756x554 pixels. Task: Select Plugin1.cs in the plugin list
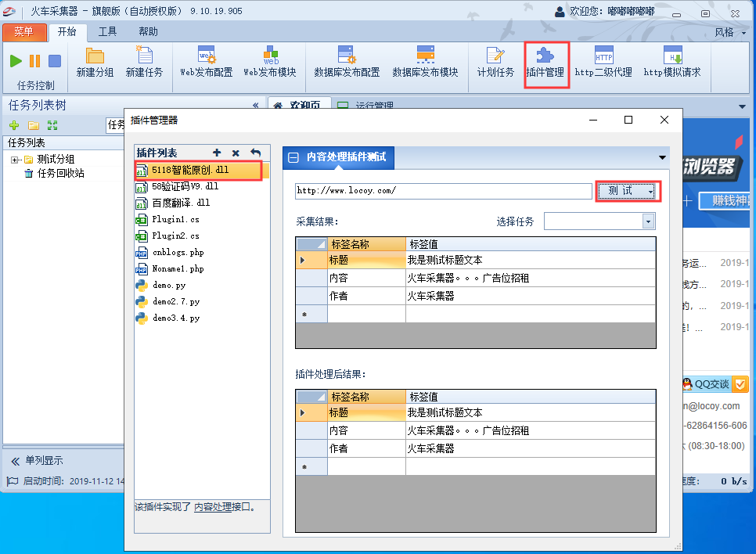tap(175, 219)
